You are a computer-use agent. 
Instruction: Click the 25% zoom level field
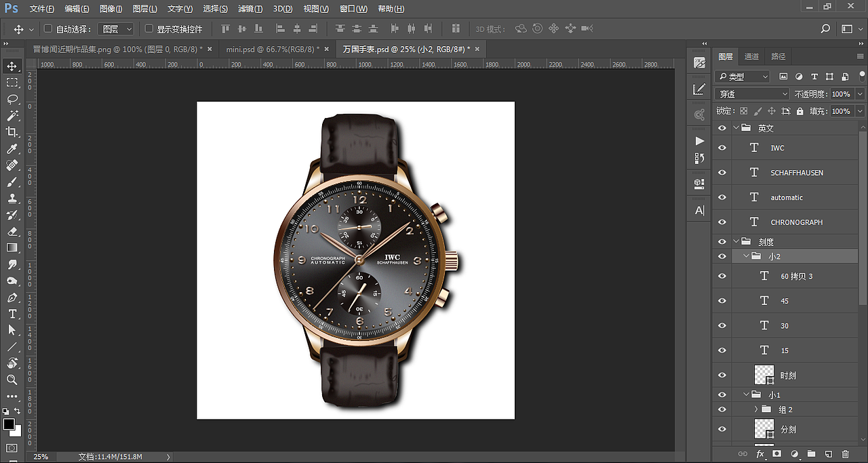coord(41,457)
